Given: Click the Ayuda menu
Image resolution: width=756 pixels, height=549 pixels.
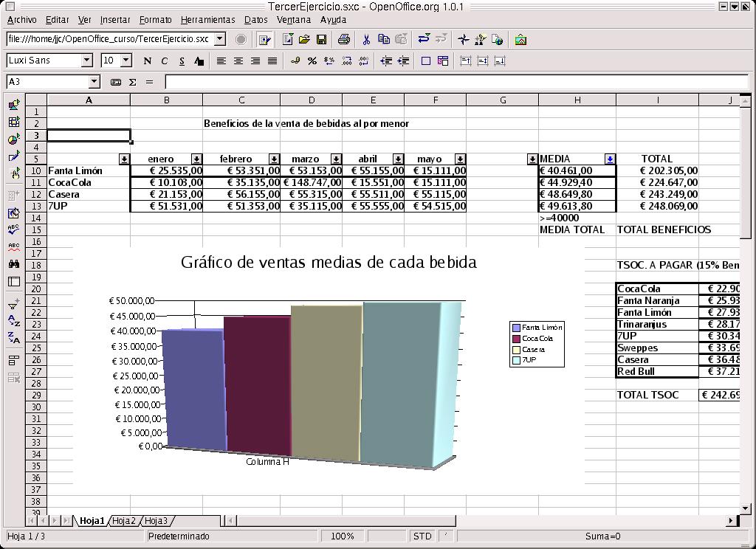Looking at the screenshot, I should click(333, 20).
